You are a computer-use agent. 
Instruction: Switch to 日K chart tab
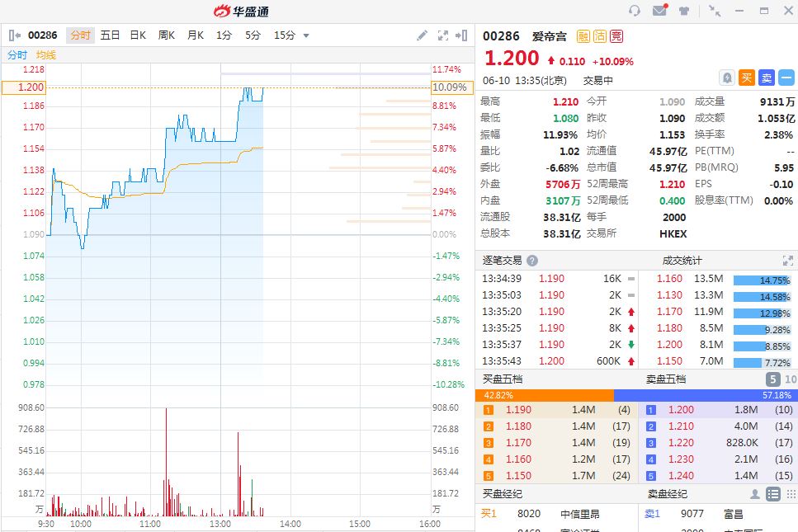coord(138,35)
